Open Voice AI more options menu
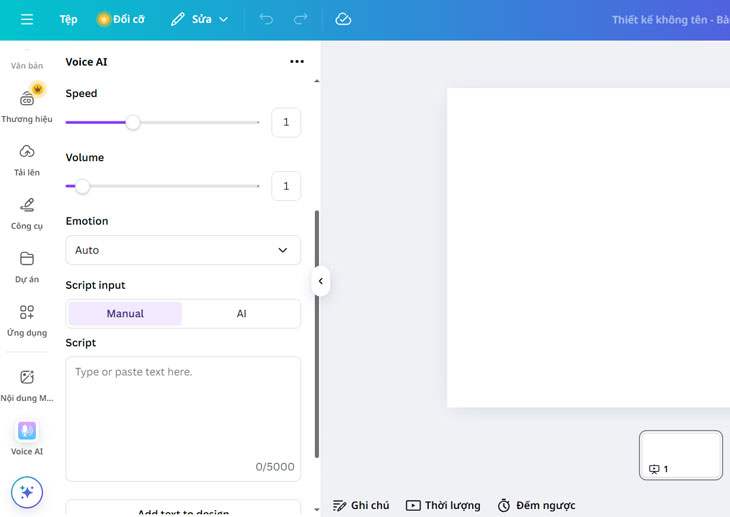 point(296,62)
